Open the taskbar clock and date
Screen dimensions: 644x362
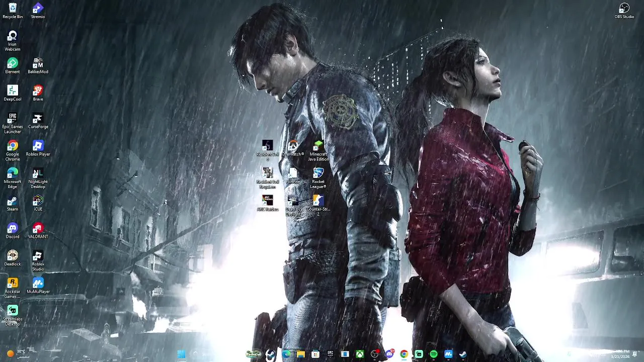tap(620, 354)
